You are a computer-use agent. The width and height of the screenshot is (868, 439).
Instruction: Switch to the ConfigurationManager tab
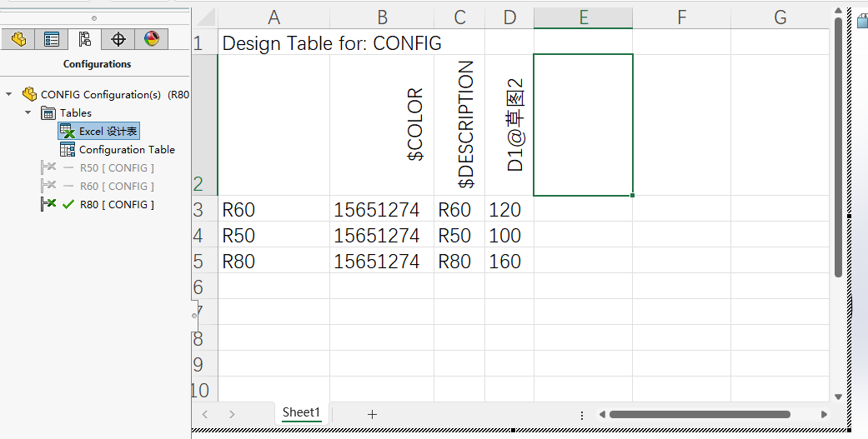85,38
